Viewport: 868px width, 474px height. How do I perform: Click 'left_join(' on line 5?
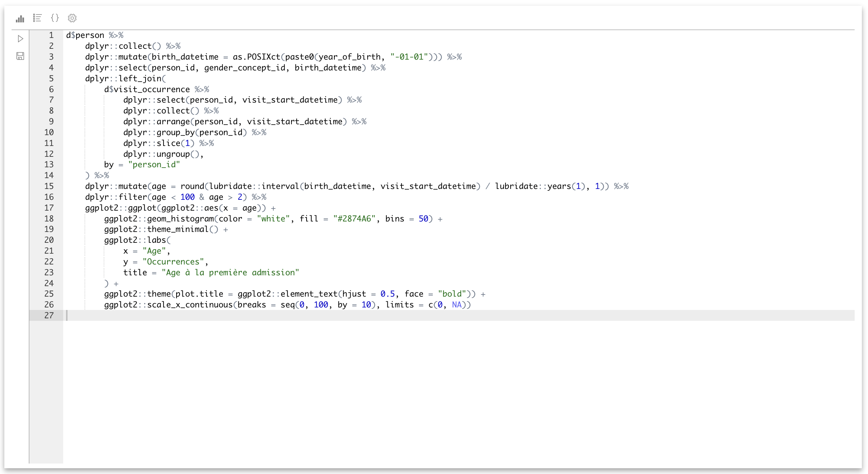[x=142, y=79]
